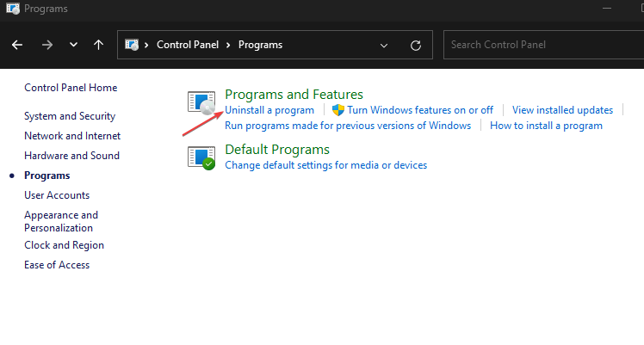Open Run programs made for previous versions
Viewport: 644px width, 345px height.
(x=348, y=126)
